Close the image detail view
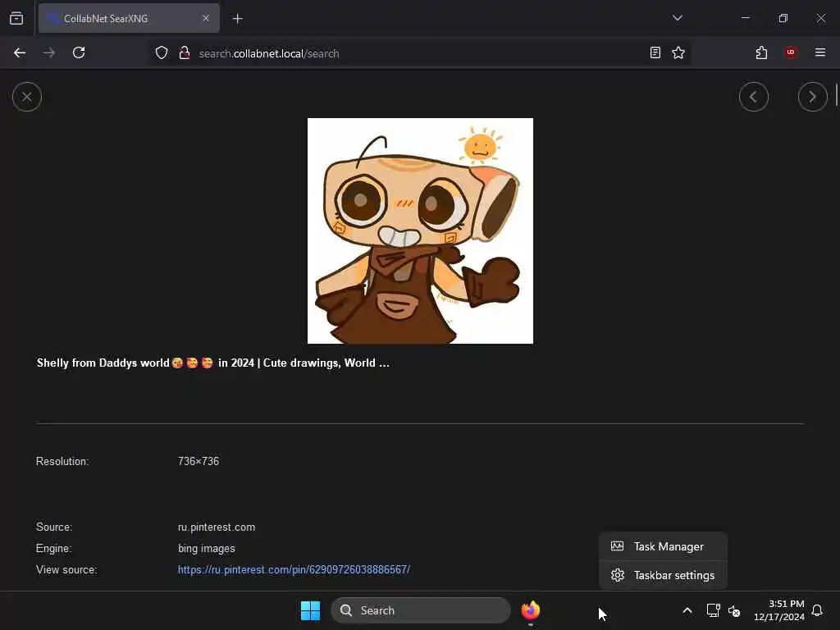Viewport: 840px width, 630px height. tap(27, 97)
